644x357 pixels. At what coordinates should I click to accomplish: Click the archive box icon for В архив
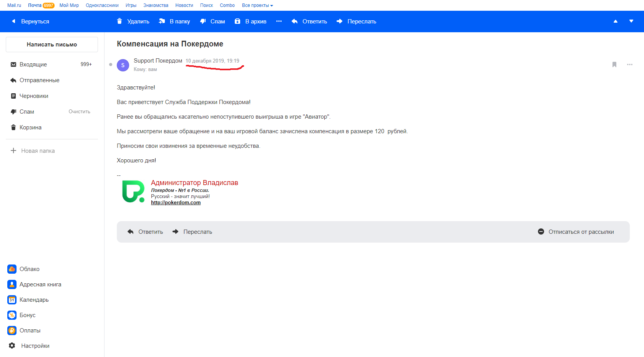coord(237,21)
